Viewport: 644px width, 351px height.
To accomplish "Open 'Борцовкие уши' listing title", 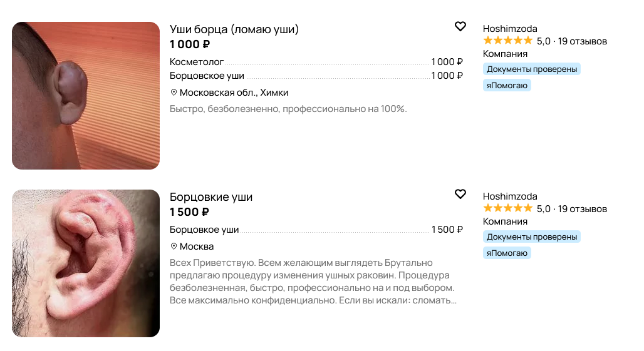I will 211,196.
